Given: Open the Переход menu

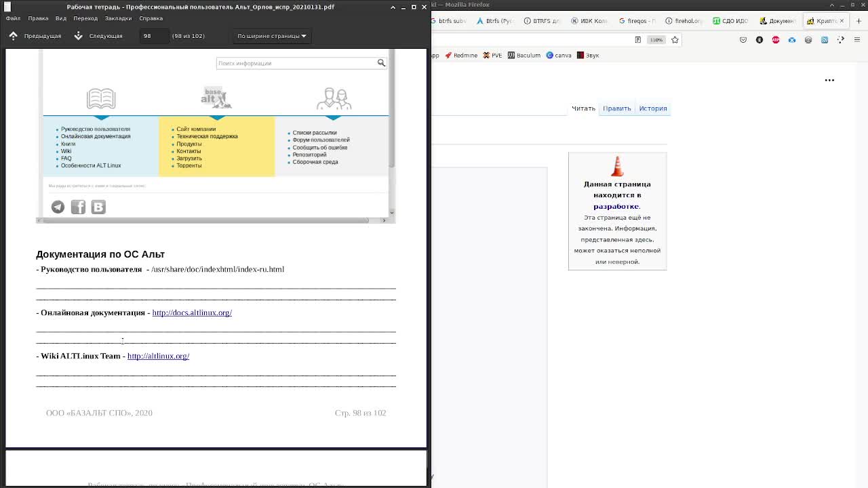Looking at the screenshot, I should coord(85,18).
